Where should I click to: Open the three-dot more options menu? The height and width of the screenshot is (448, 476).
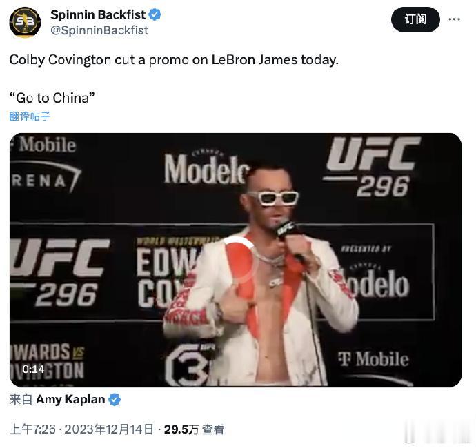(454, 19)
